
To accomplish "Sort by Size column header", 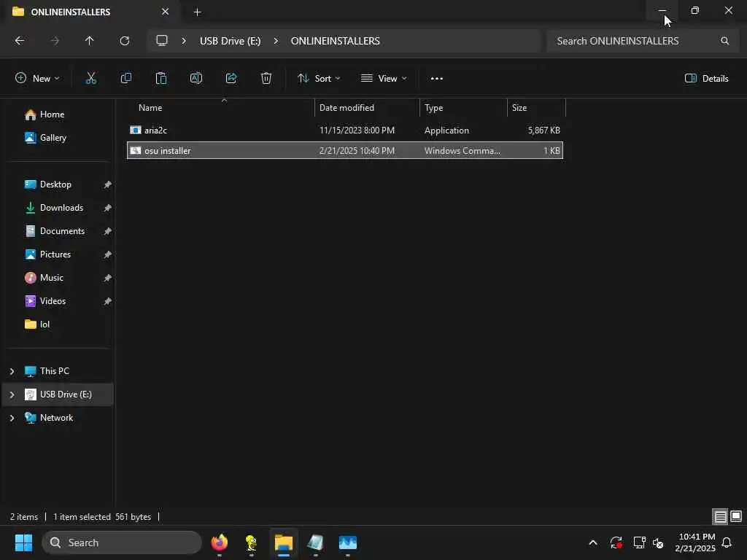I will click(x=536, y=108).
